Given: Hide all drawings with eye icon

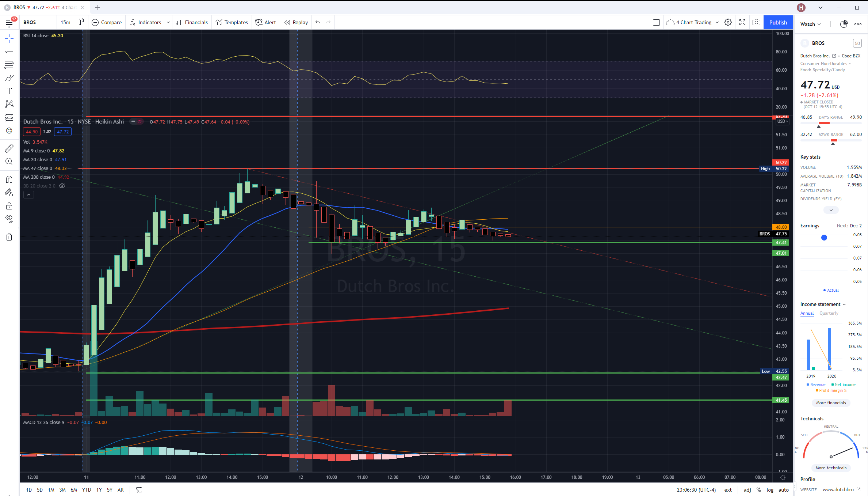Looking at the screenshot, I should click(9, 219).
